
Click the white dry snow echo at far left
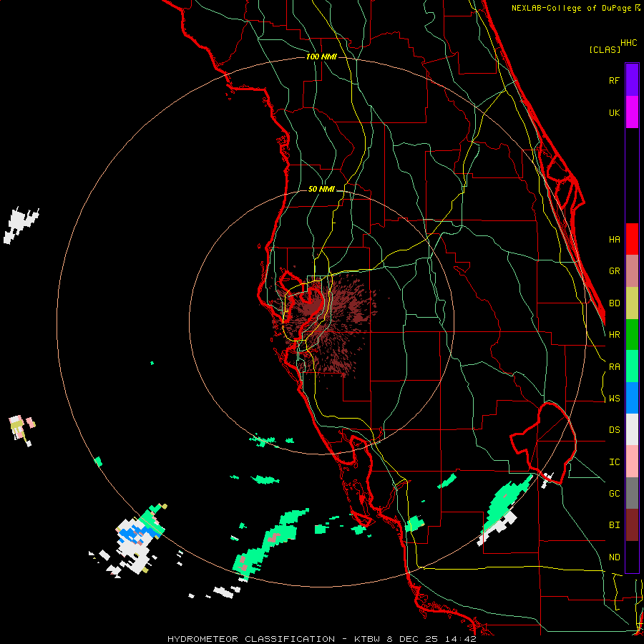click(21, 225)
